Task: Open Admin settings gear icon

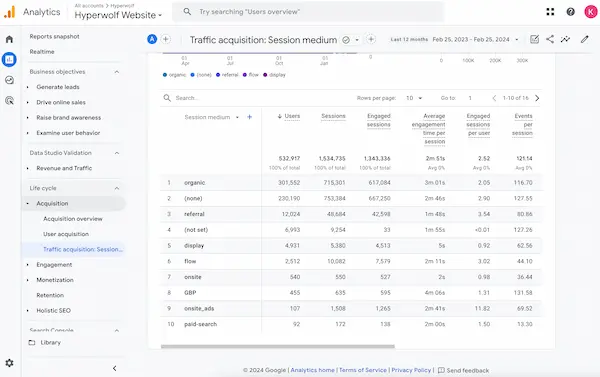Action: click(x=9, y=363)
